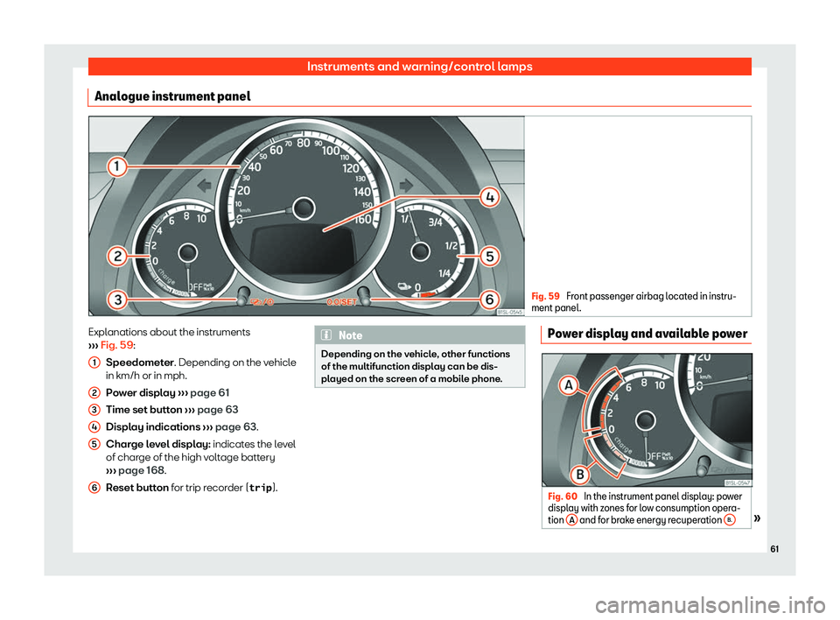
Task: Click the 'Explanations about the instruments' line
Action: click(x=169, y=333)
